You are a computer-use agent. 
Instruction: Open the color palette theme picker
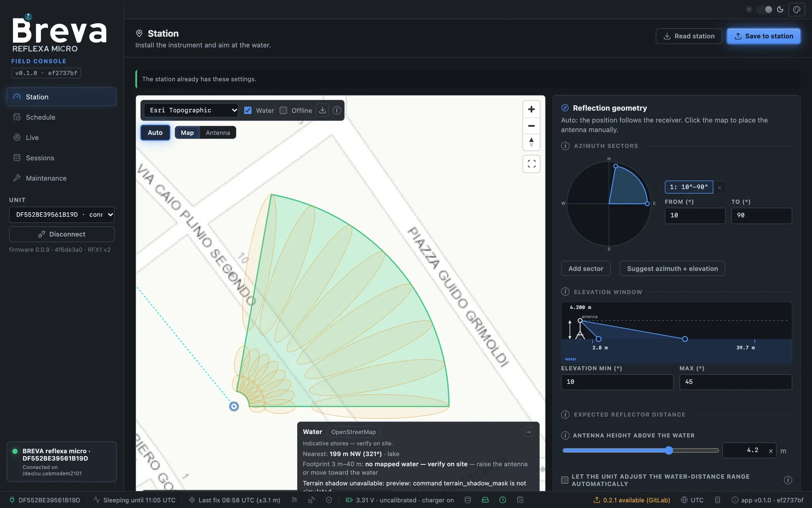[x=797, y=9]
